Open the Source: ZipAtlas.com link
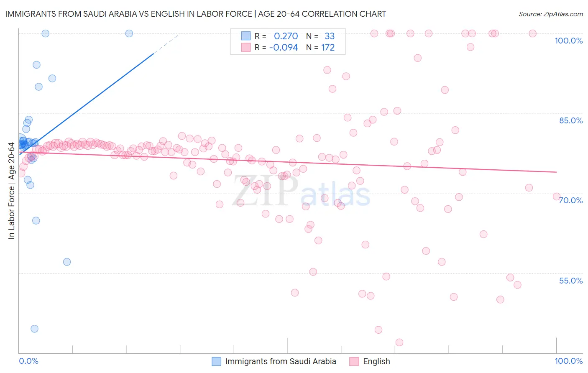Image resolution: width=588 pixels, height=373 pixels. 550,14
